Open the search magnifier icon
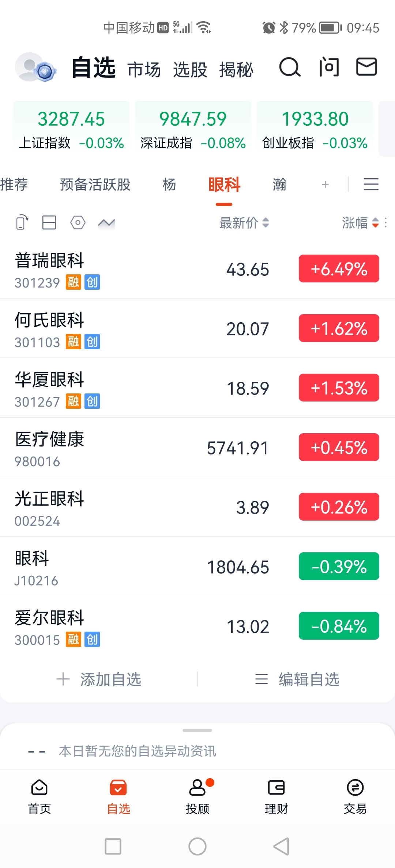The height and width of the screenshot is (868, 395). click(x=290, y=67)
